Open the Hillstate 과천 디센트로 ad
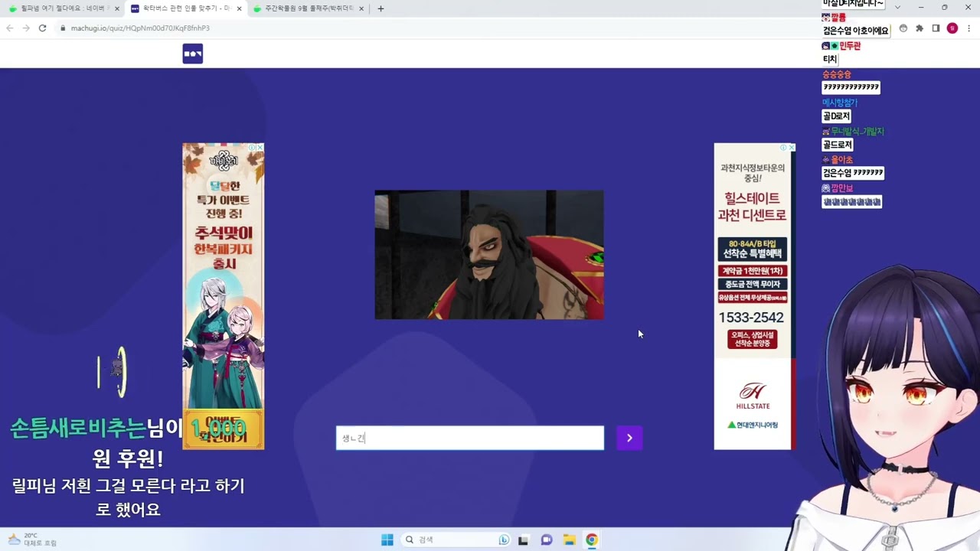The width and height of the screenshot is (980, 551). [754, 296]
